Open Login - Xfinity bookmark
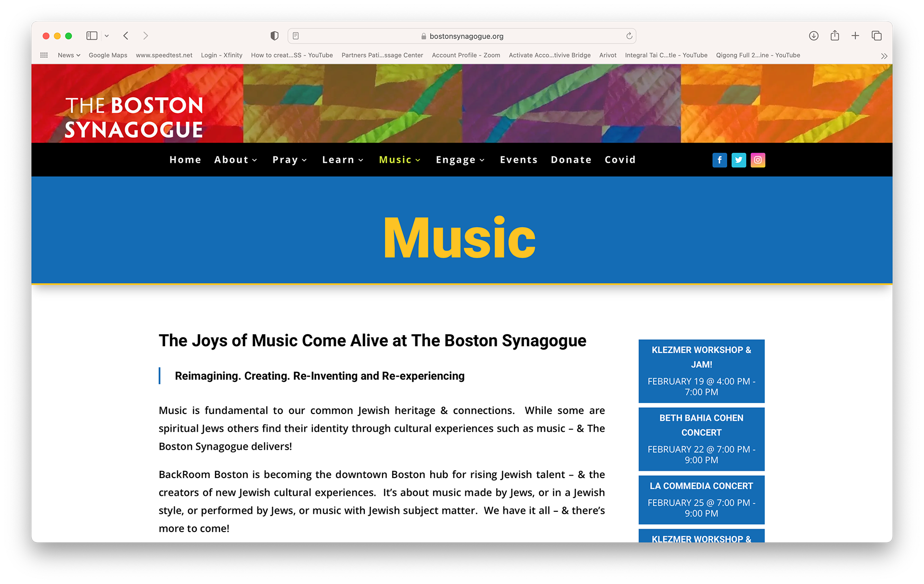The height and width of the screenshot is (584, 924). [x=221, y=55]
